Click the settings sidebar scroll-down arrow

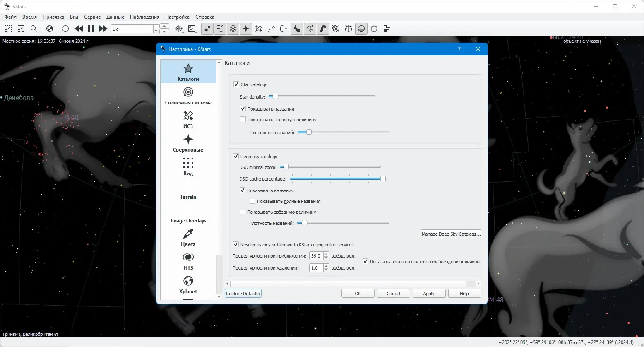coord(219,297)
